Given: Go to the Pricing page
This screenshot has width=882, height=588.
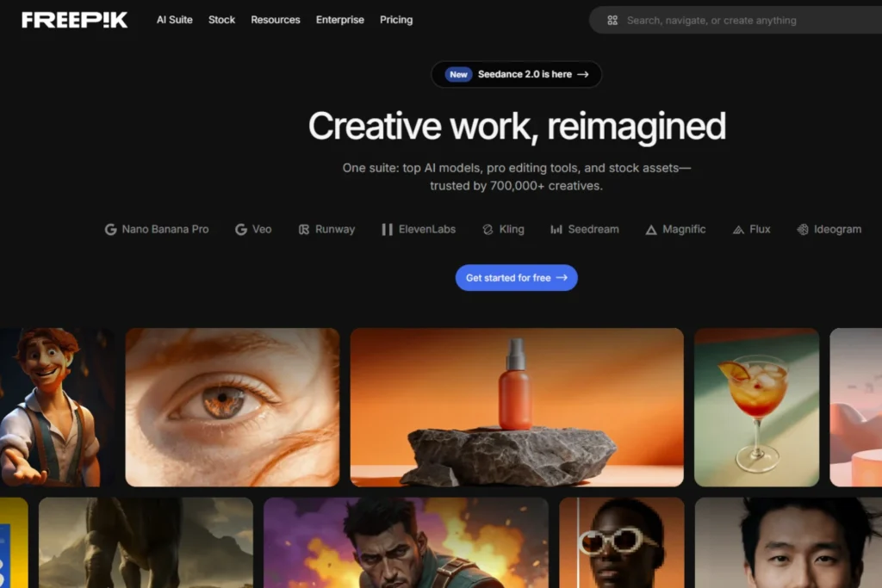Looking at the screenshot, I should coord(396,20).
